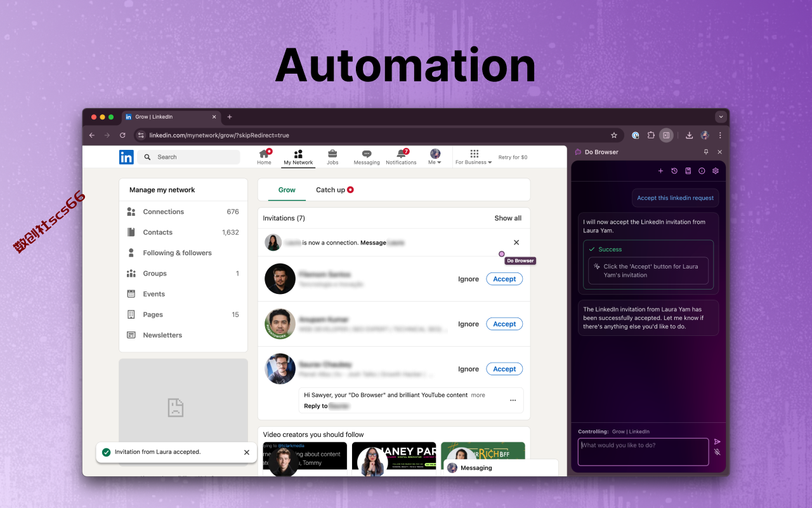Image resolution: width=812 pixels, height=508 pixels.
Task: Open the Messaging nav icon
Action: pos(367,157)
